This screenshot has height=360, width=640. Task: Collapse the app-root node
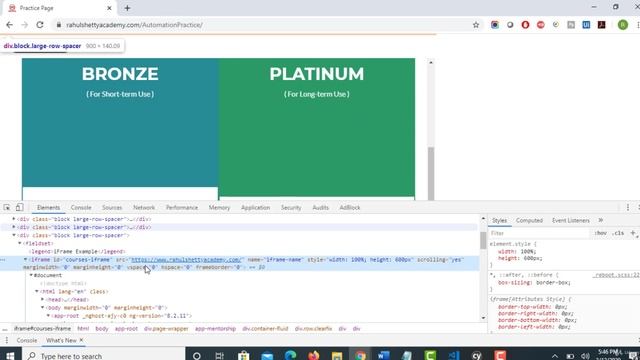click(48, 316)
